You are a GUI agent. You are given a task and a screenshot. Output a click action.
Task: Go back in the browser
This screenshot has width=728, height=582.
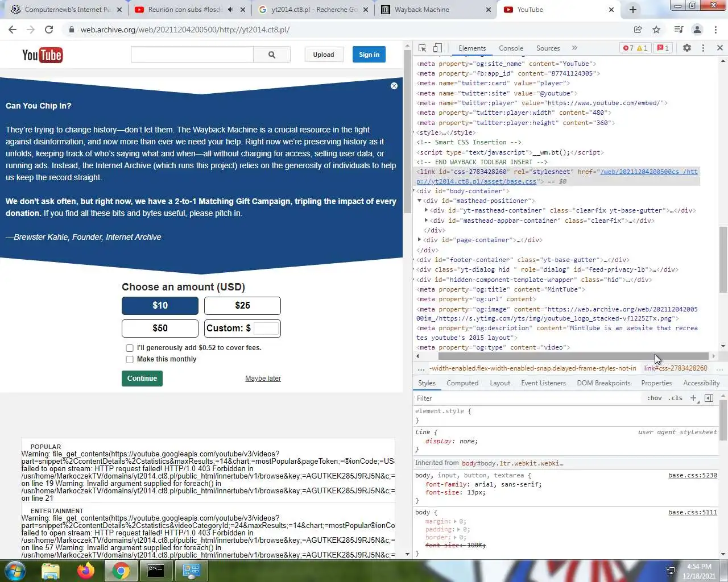coord(13,30)
